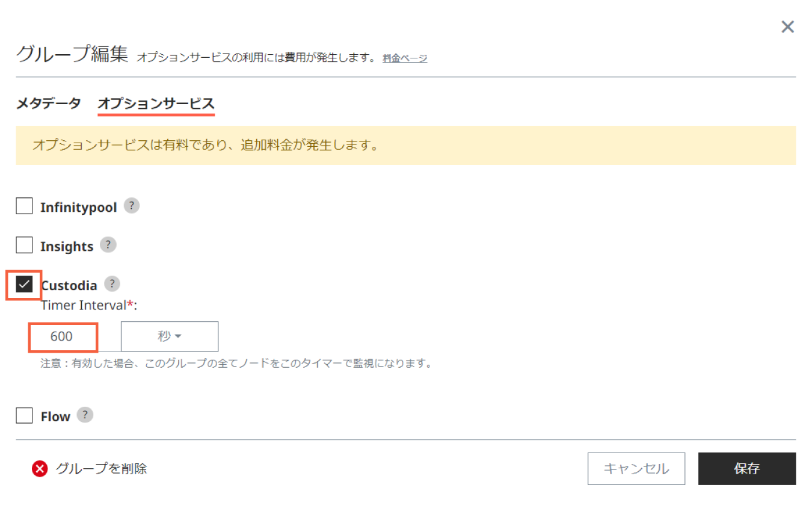Screen dimensions: 812x526
Task: View help for the Custodia service
Action: 112,284
